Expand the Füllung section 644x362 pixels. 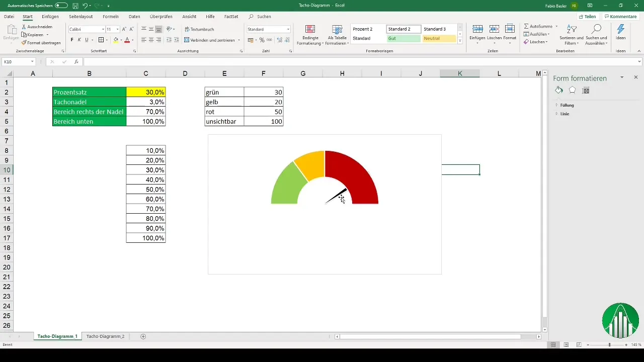coord(567,105)
